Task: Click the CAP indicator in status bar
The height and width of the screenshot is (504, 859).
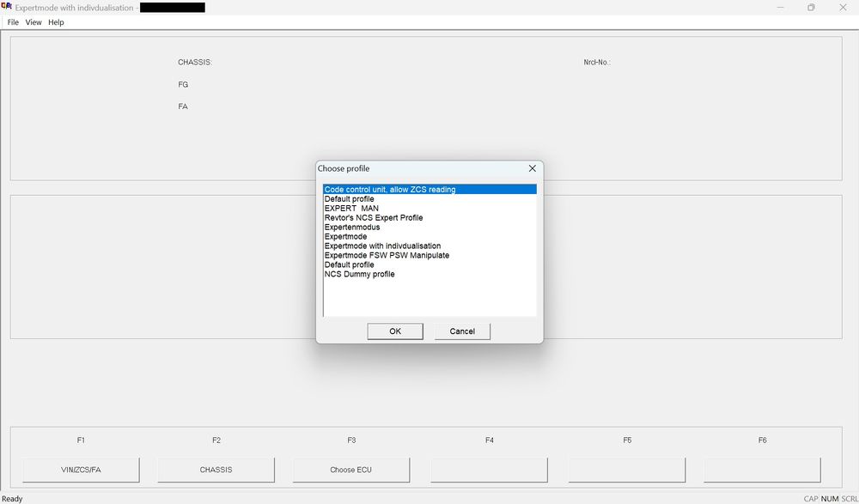Action: pos(811,499)
